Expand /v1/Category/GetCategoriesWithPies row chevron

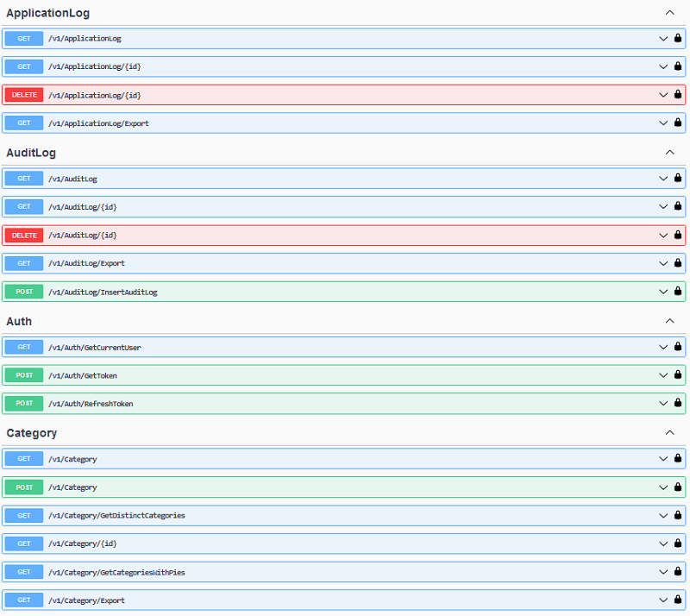coord(663,571)
